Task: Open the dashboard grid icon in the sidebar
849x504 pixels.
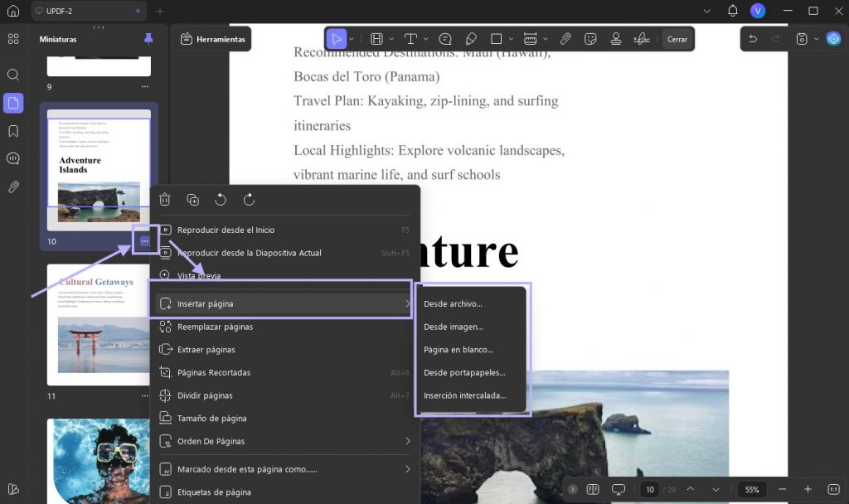Action: (x=13, y=39)
